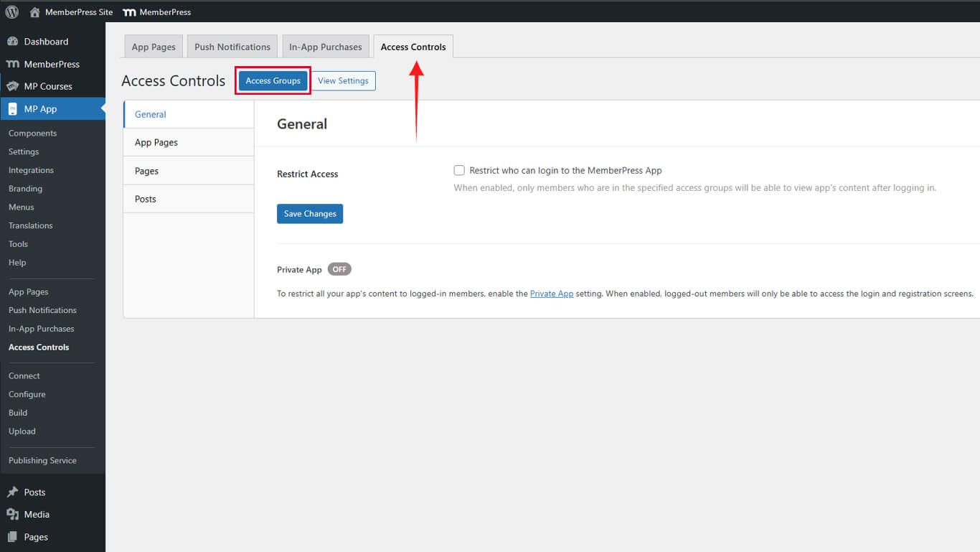The width and height of the screenshot is (980, 552).
Task: Select the App Pages tab at top
Action: click(x=154, y=47)
